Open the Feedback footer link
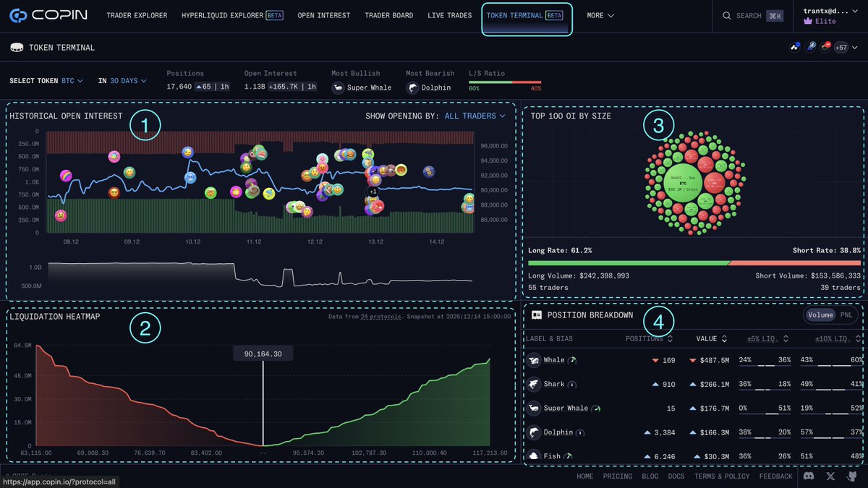The image size is (868, 488). coord(776,476)
